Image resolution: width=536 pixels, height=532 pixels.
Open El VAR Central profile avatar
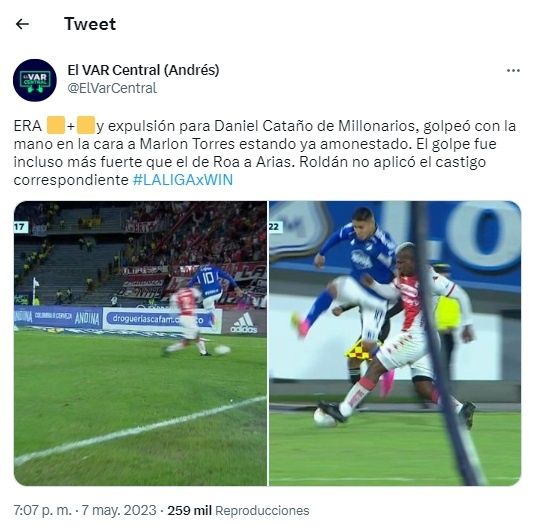point(35,80)
